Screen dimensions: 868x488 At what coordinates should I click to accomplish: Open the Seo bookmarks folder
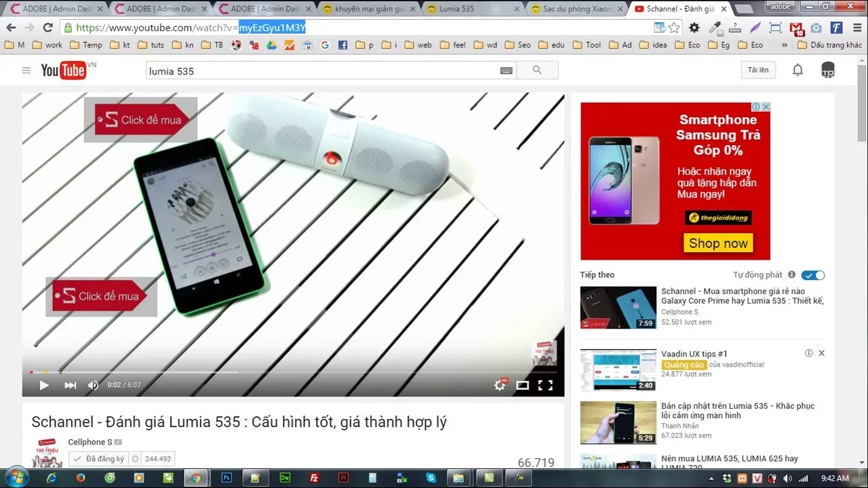coord(517,45)
